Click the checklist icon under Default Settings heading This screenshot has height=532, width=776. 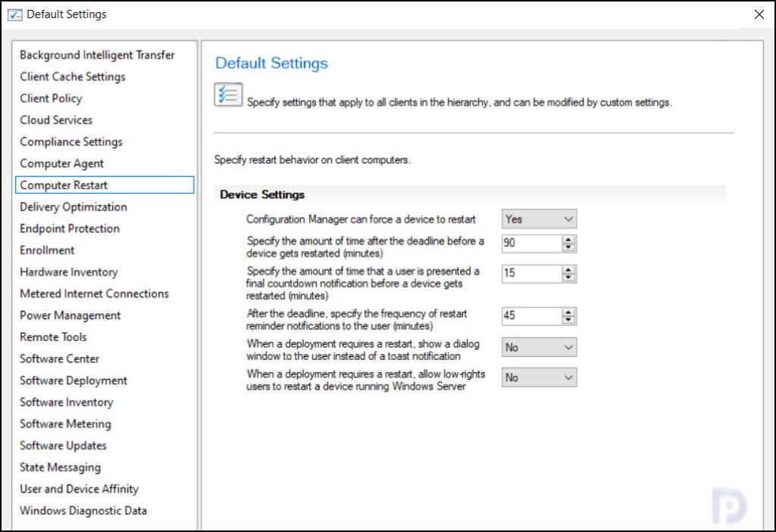(x=228, y=94)
